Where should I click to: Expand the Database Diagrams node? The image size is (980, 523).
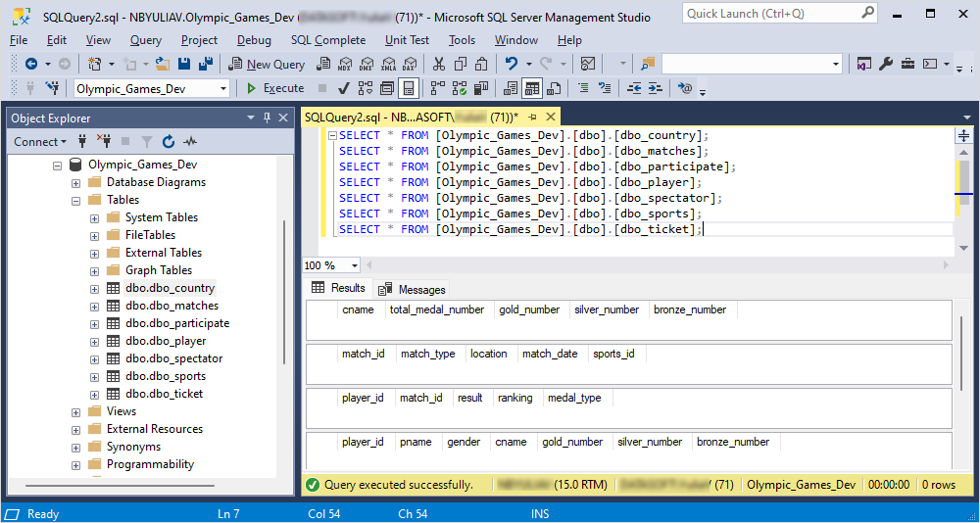pos(75,183)
